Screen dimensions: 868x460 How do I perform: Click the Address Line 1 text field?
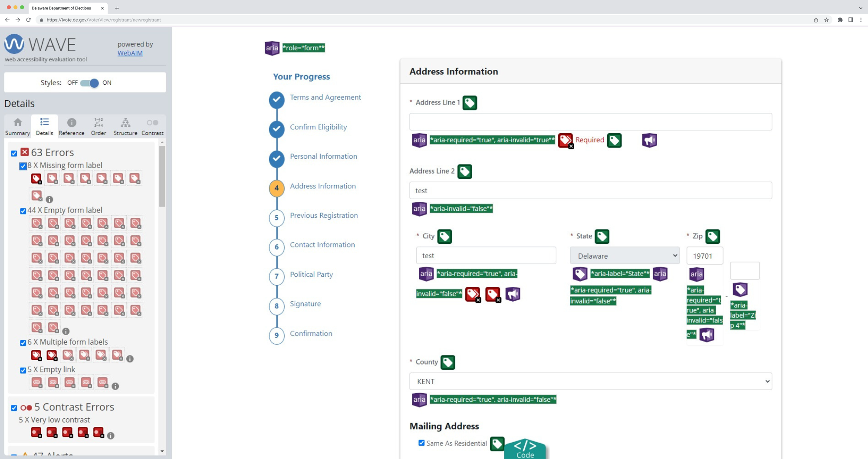[x=591, y=122]
